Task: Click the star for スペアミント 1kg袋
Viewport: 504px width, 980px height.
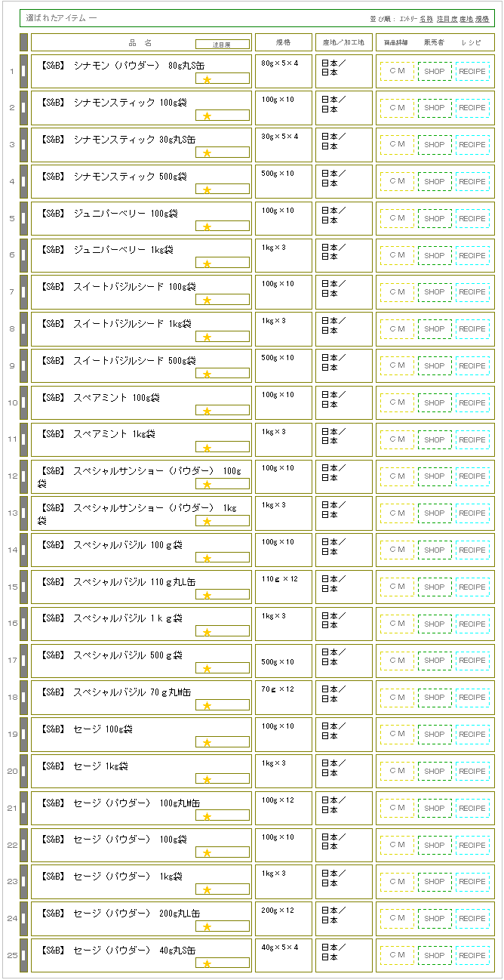Action: (x=207, y=448)
